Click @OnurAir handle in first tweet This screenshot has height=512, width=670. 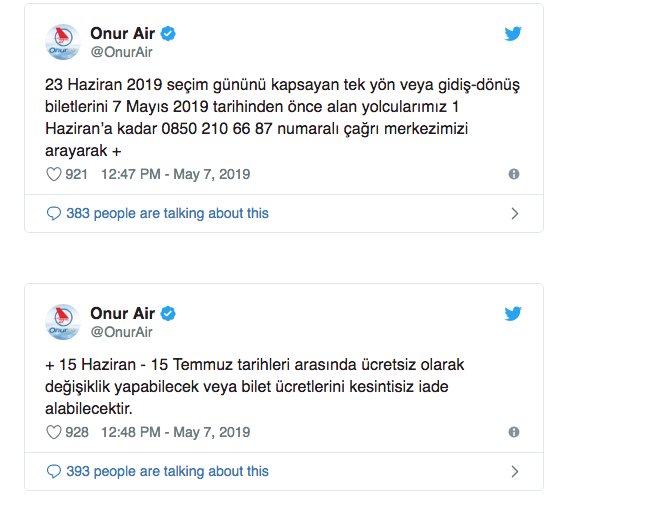pos(121,52)
